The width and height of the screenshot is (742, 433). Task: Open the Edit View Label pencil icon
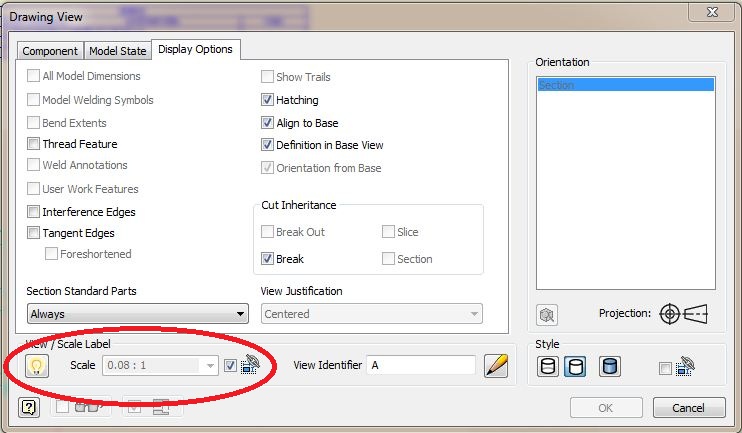[496, 366]
